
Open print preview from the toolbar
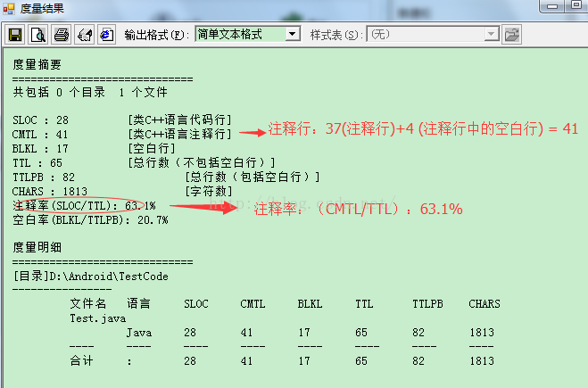[37, 35]
